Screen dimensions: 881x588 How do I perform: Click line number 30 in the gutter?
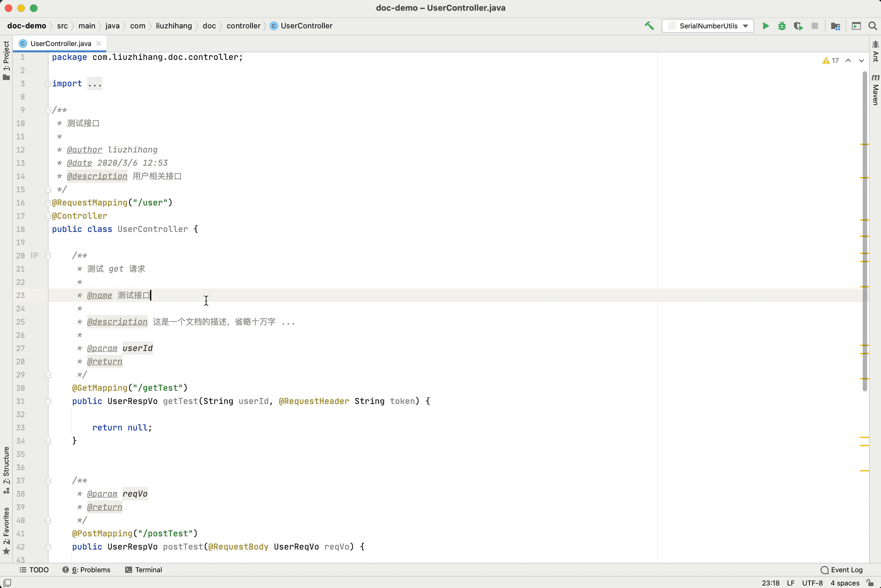[20, 388]
